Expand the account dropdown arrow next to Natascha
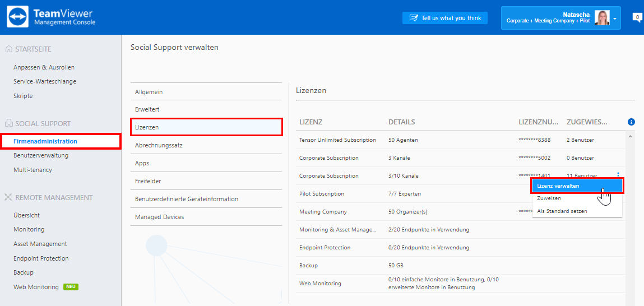 [x=615, y=19]
